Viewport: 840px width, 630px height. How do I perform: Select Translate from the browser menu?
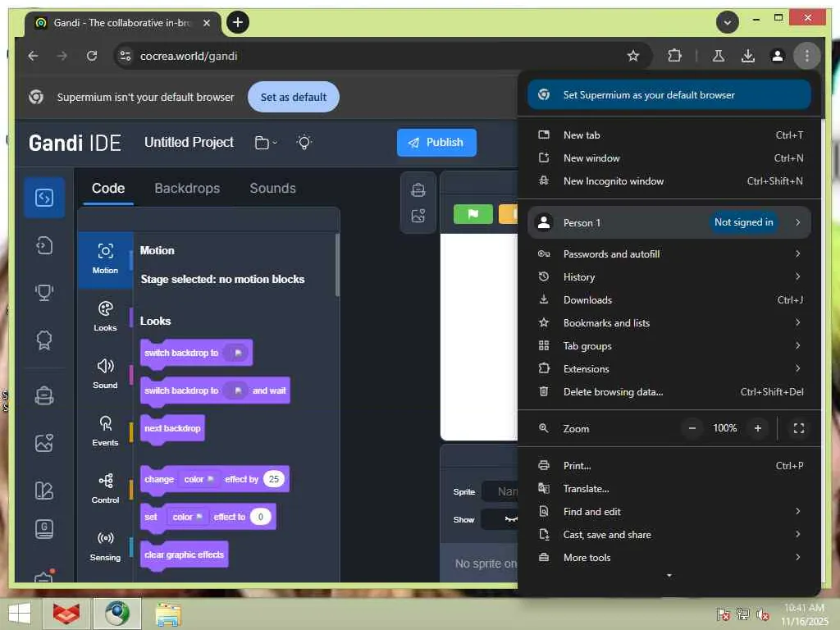tap(669, 489)
